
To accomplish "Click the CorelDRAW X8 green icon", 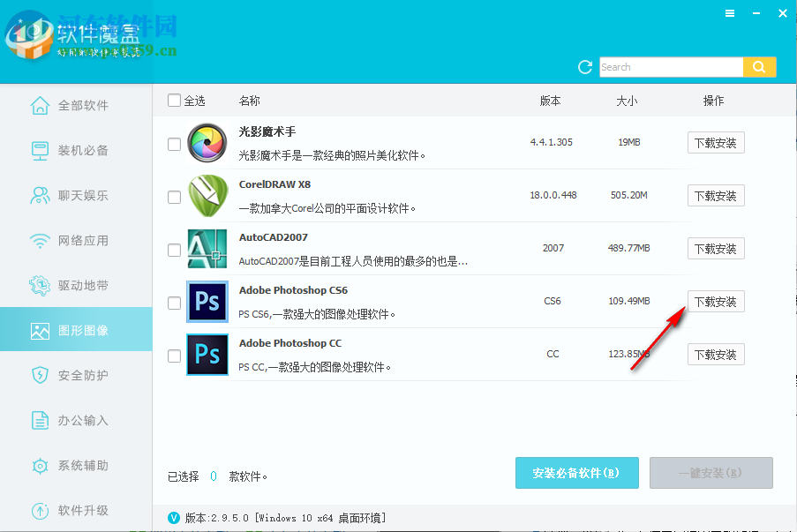I will pyautogui.click(x=207, y=196).
